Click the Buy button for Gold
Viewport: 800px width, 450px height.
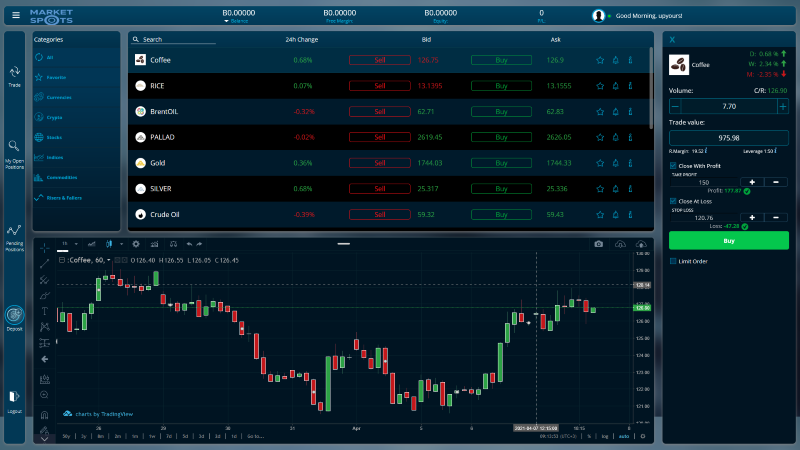pos(501,163)
